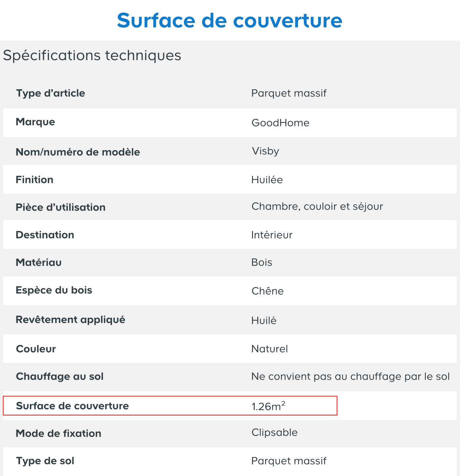
Task: Click the "Visby" model name value
Action: (x=265, y=151)
